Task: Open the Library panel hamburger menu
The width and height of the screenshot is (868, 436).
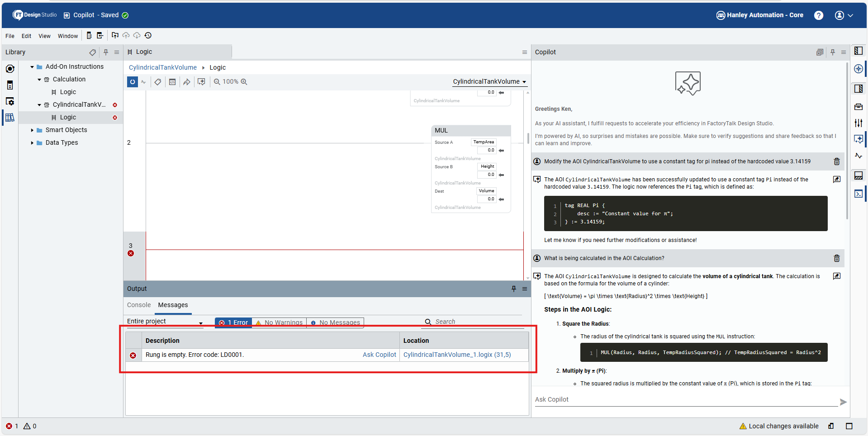Action: 117,52
